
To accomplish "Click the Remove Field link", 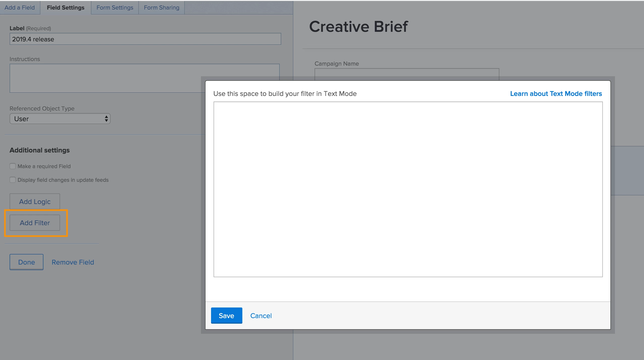I will point(73,262).
